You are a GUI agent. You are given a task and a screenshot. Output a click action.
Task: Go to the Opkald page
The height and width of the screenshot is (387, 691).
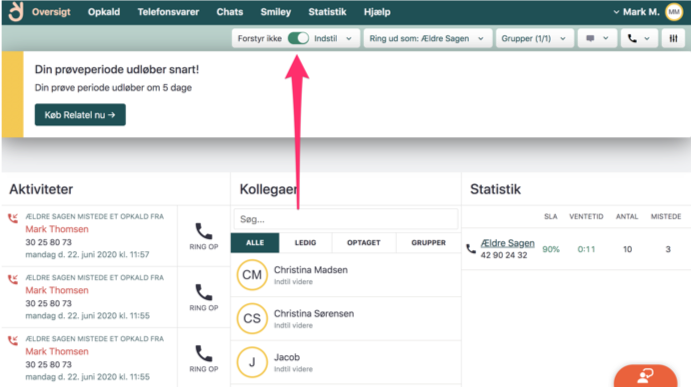[x=104, y=12]
